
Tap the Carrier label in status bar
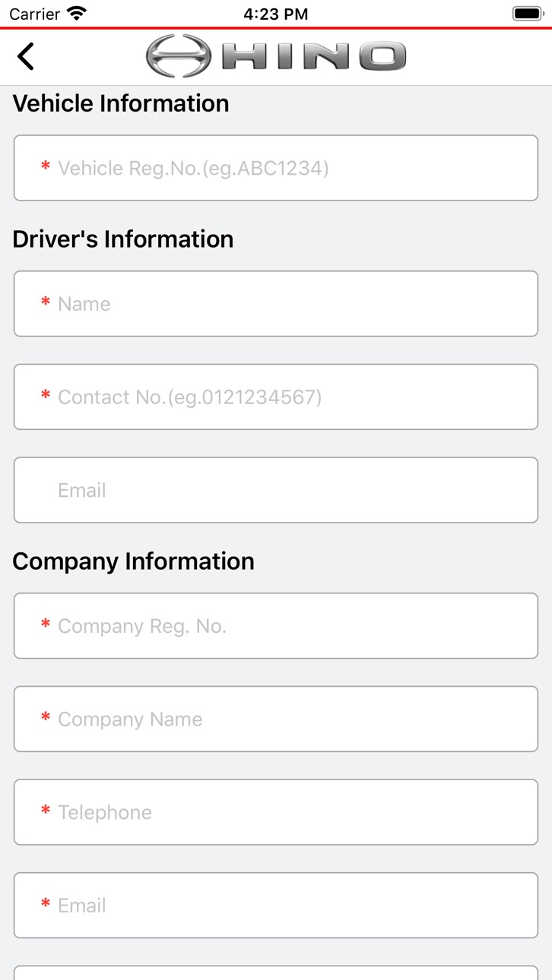34,14
